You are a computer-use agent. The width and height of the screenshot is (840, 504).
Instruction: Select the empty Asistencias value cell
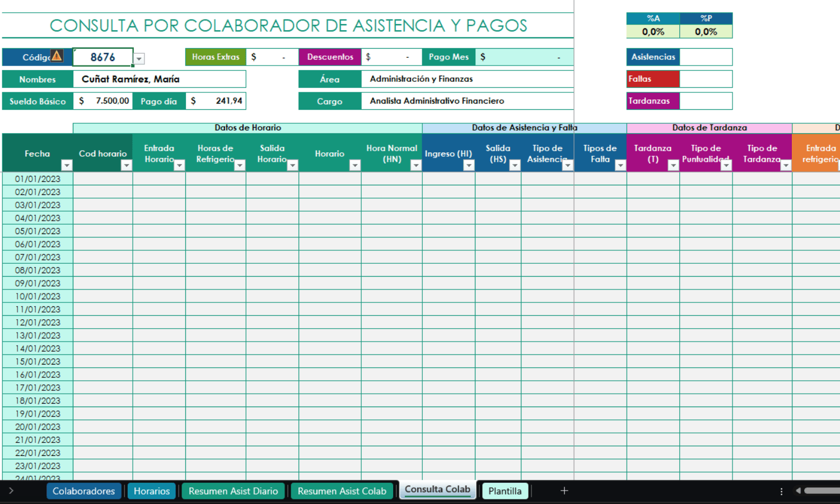click(706, 57)
